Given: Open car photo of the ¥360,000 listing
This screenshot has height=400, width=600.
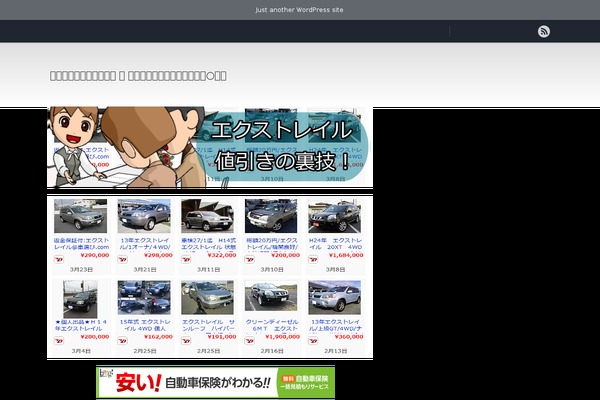Looking at the screenshot, I should point(334,297).
